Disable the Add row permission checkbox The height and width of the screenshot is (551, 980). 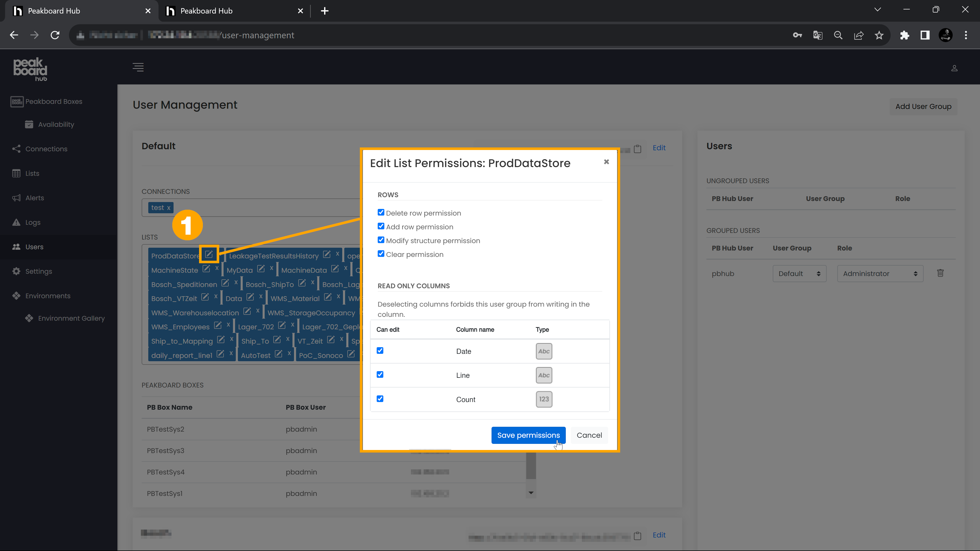point(381,226)
